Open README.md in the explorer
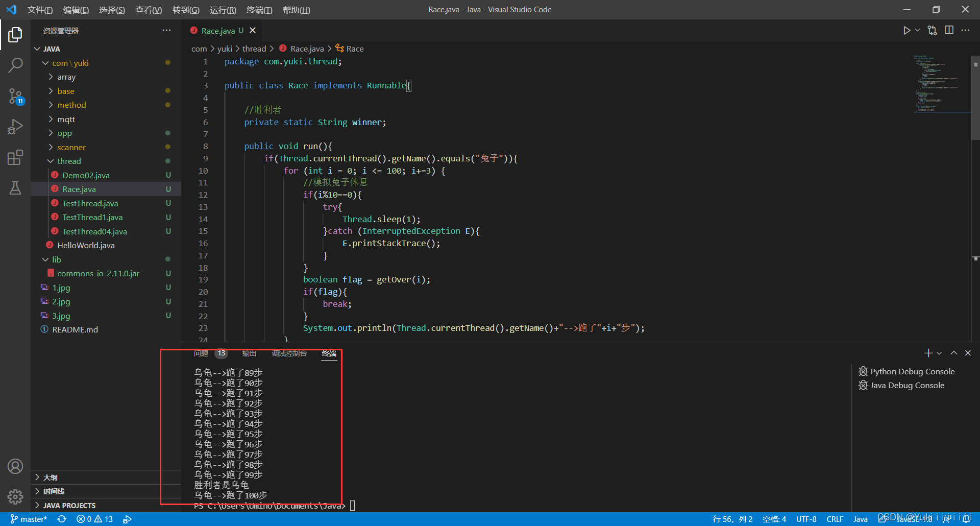980x526 pixels. click(106, 330)
